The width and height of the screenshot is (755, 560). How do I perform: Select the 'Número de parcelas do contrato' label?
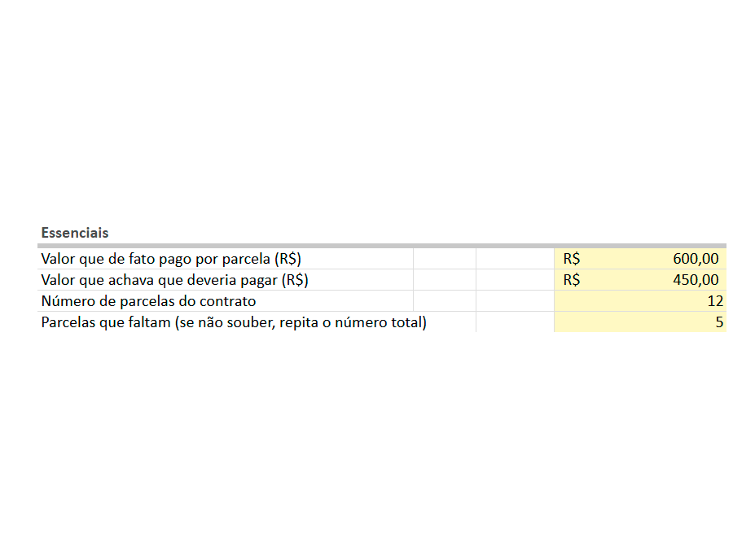click(x=148, y=302)
